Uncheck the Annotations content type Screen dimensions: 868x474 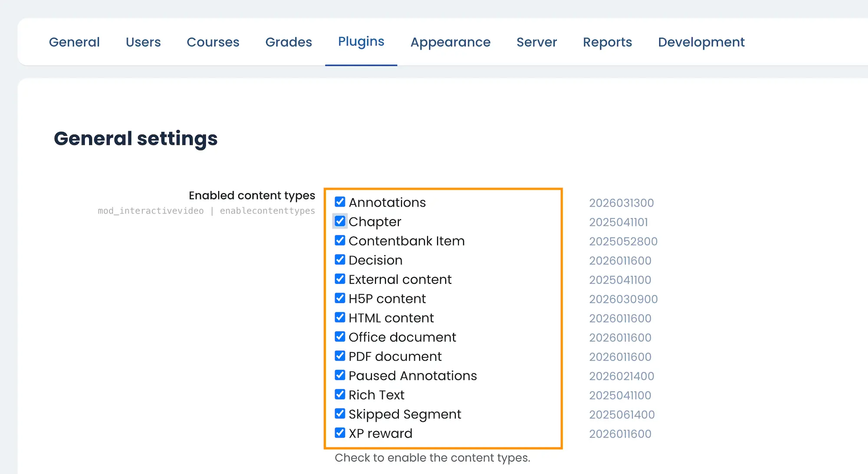[x=340, y=202]
